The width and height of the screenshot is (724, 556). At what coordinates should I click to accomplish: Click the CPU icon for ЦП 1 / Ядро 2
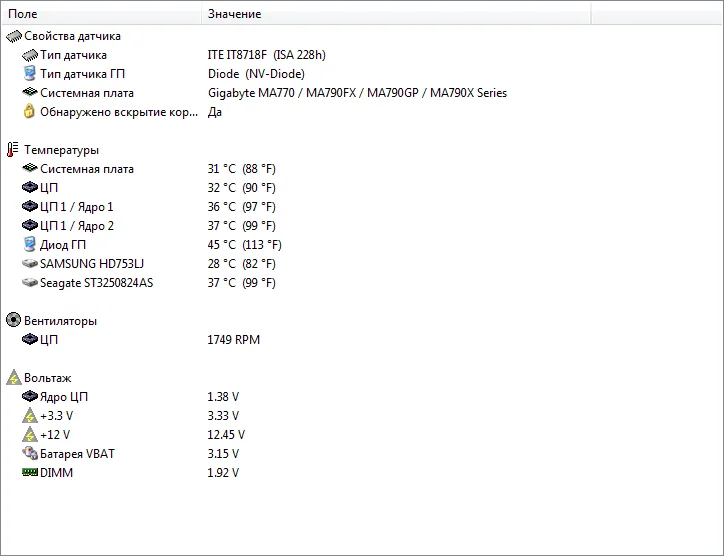[x=30, y=225]
